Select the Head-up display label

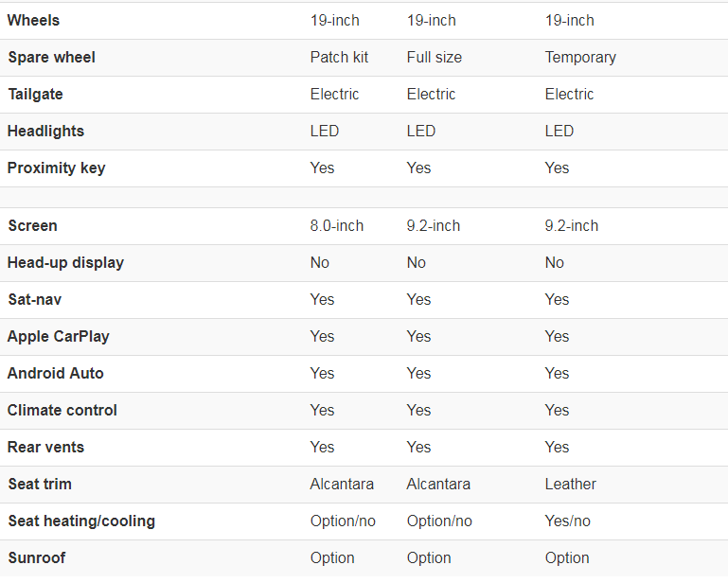coord(65,263)
